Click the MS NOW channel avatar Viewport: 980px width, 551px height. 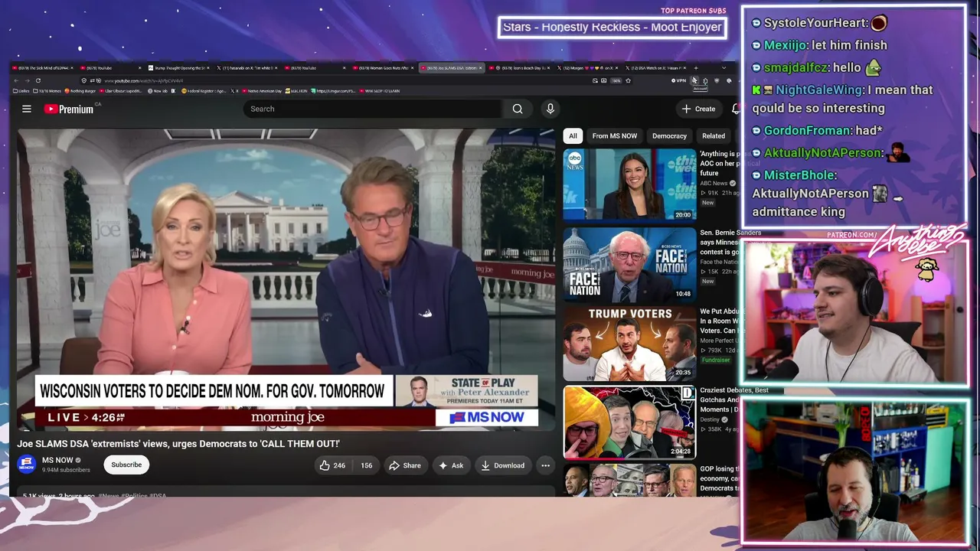point(27,465)
